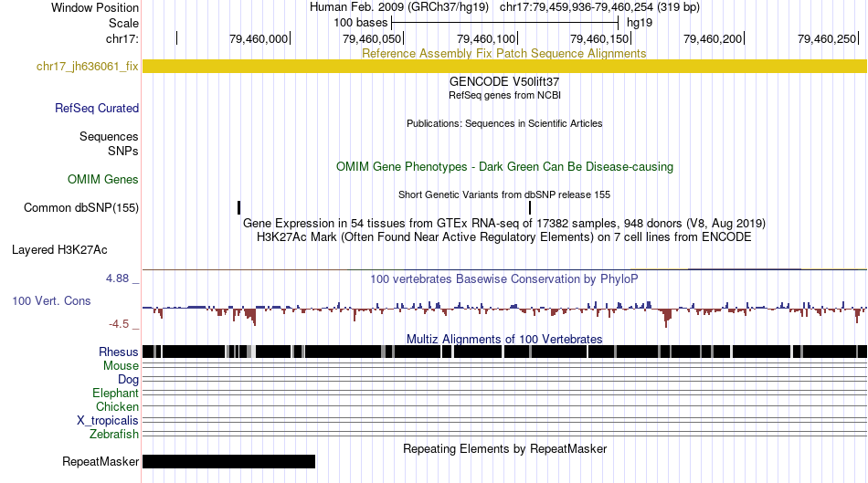
Task: Select the Mouse alignment row label
Action: point(121,366)
